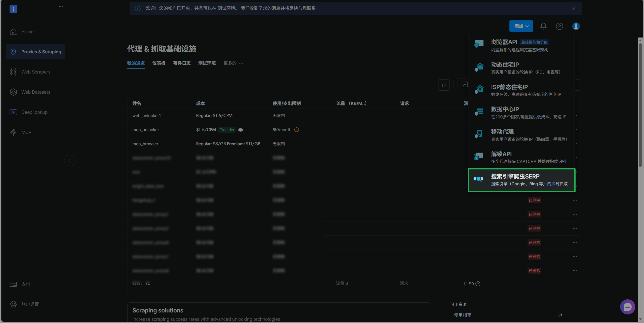The image size is (644, 323).
Task: Click the cost total help icon
Action: click(x=478, y=284)
